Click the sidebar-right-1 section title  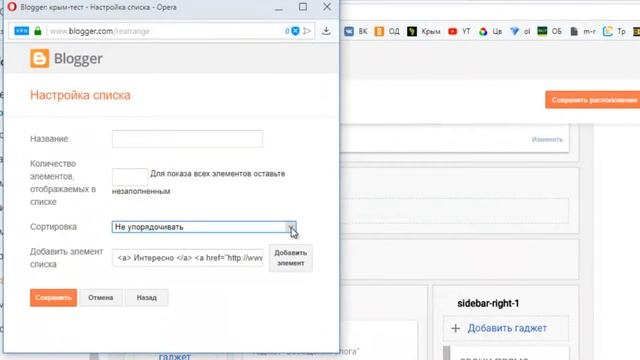(488, 303)
